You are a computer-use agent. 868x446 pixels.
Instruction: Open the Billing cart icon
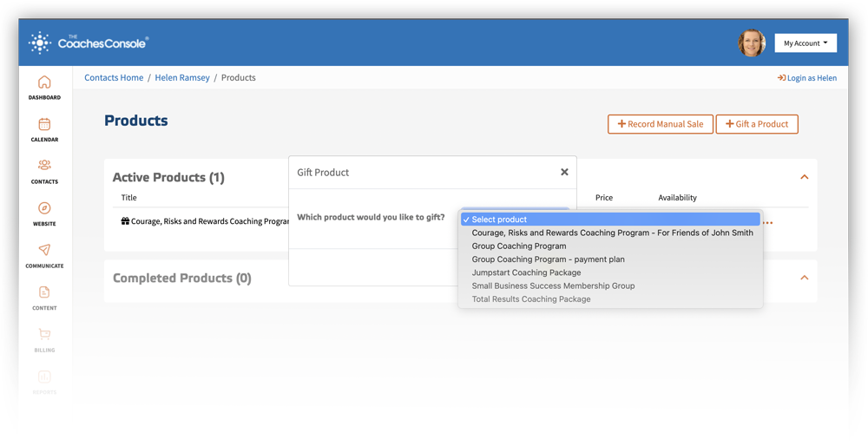point(44,334)
